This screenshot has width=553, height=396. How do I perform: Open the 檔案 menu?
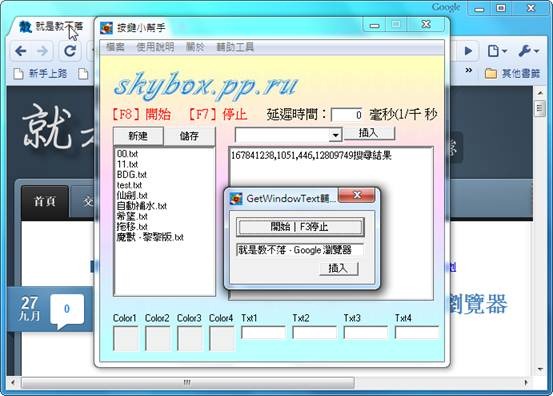115,47
